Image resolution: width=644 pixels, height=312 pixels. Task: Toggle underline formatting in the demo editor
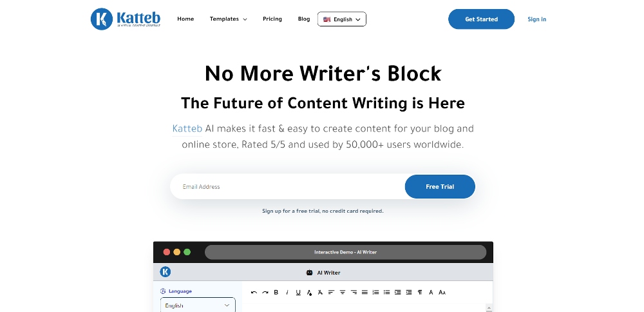(298, 292)
